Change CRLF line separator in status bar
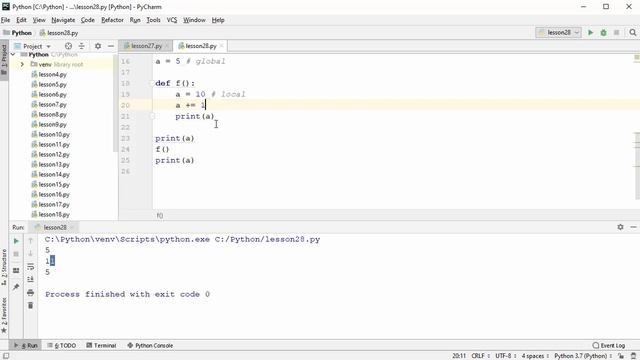This screenshot has width=640, height=360. (x=480, y=356)
